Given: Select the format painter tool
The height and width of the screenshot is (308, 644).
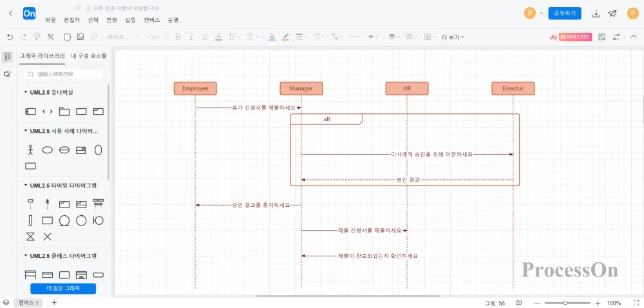Looking at the screenshot, I should (x=37, y=37).
